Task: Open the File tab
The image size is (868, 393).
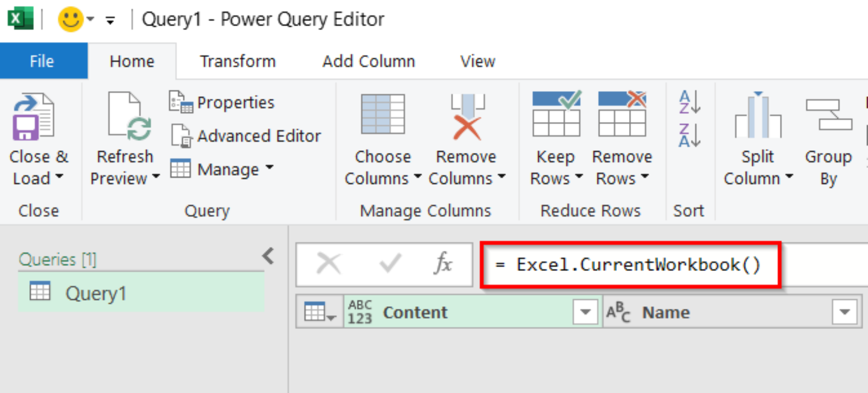Action: (x=44, y=61)
